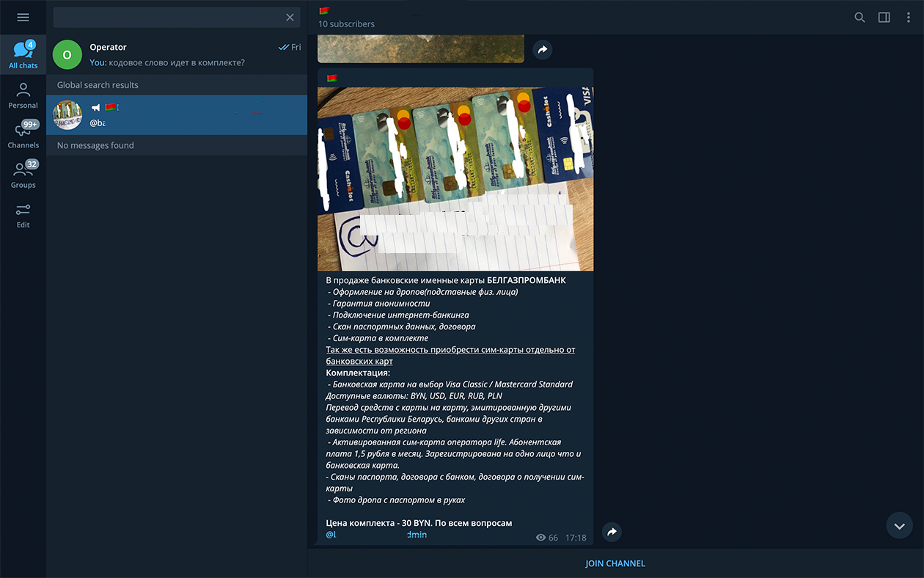Open the Groups folder

23,175
